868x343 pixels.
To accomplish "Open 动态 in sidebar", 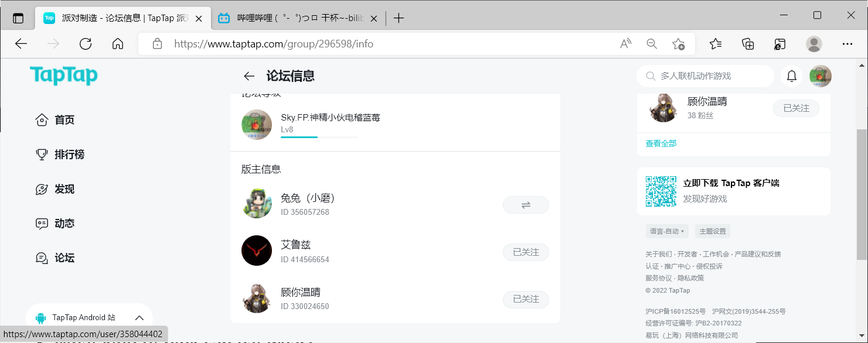I will coord(56,223).
